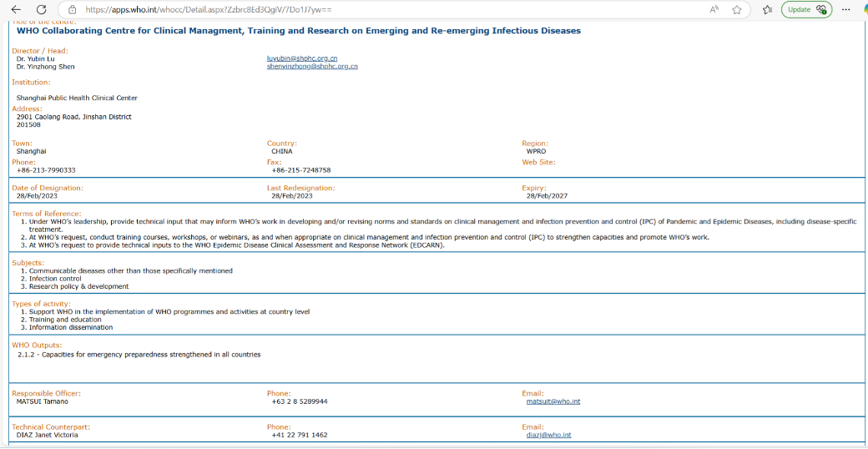Click the Last Redesignation label

pyautogui.click(x=300, y=188)
